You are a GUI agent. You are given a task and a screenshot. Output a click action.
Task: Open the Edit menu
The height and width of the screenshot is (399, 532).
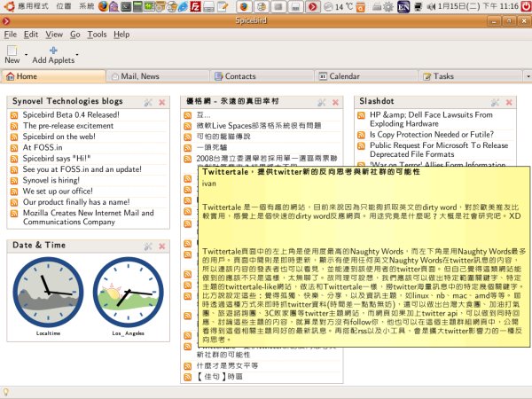tap(31, 35)
